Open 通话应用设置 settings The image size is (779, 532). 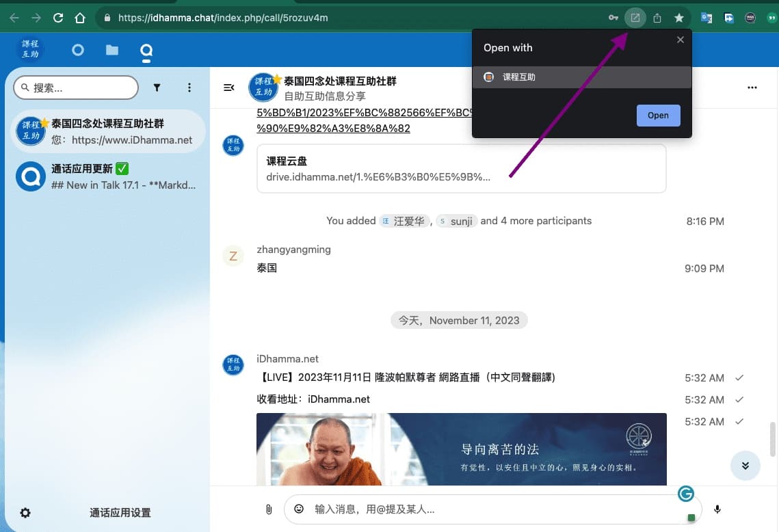coord(120,513)
